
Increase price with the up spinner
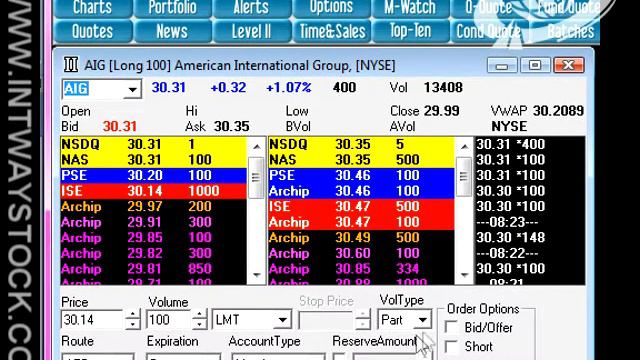(132, 314)
